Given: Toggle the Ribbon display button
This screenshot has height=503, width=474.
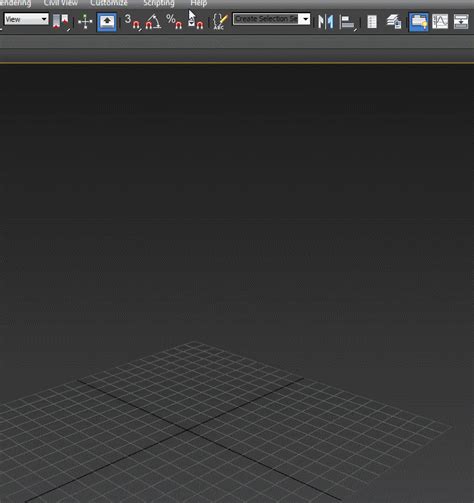Looking at the screenshot, I should point(418,22).
